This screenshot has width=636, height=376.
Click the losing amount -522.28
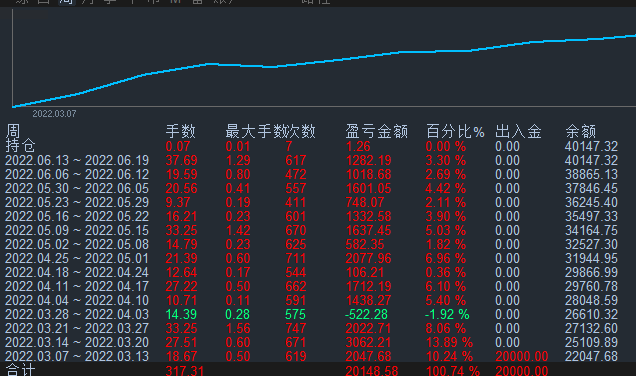point(366,315)
